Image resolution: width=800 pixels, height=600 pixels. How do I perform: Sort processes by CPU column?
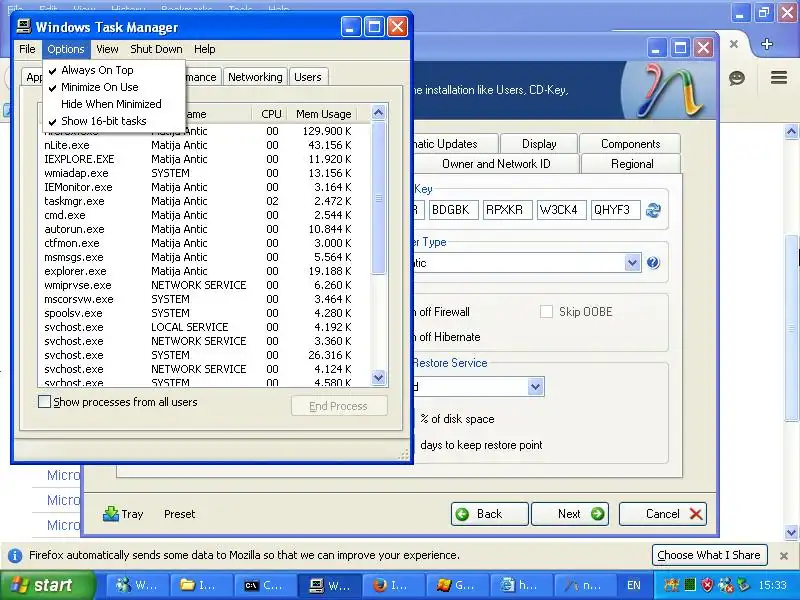[271, 114]
